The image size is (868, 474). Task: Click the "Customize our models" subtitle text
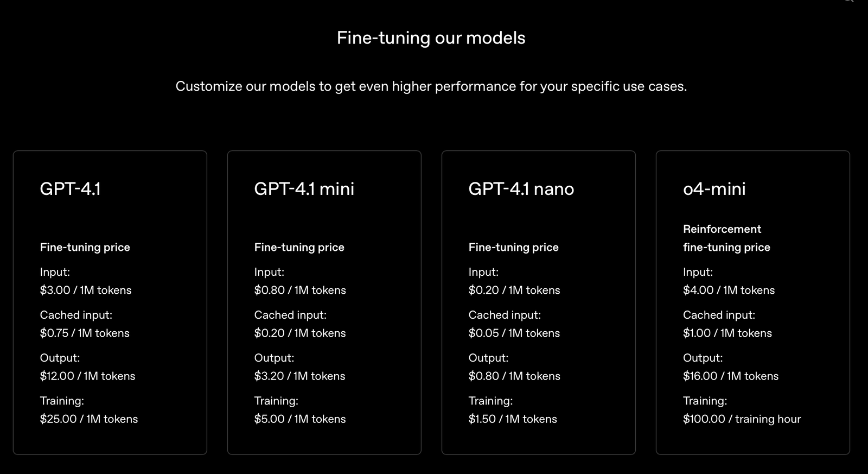point(431,86)
